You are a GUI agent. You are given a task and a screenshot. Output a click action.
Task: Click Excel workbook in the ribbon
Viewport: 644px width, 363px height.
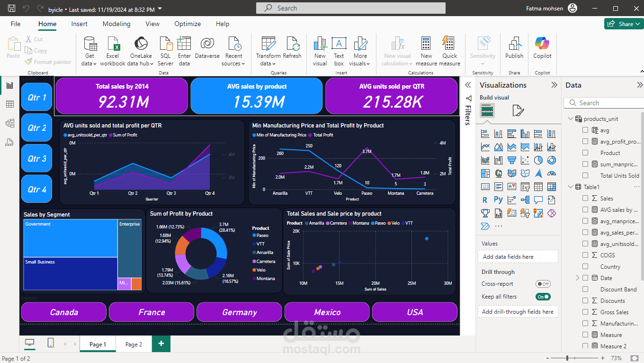pos(113,52)
